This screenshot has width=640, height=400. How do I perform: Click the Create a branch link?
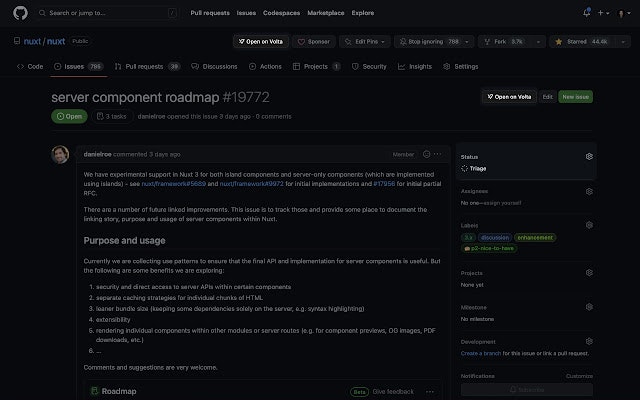click(x=481, y=353)
